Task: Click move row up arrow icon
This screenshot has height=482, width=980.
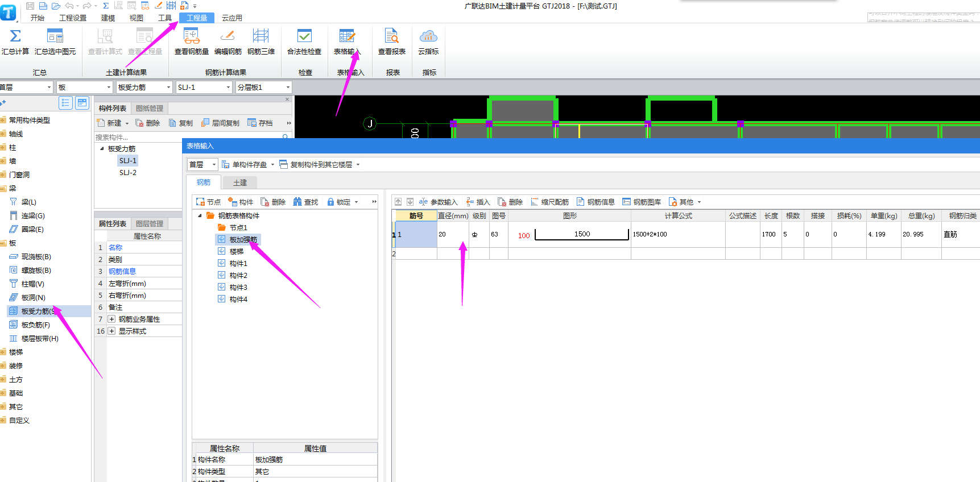Action: [398, 202]
